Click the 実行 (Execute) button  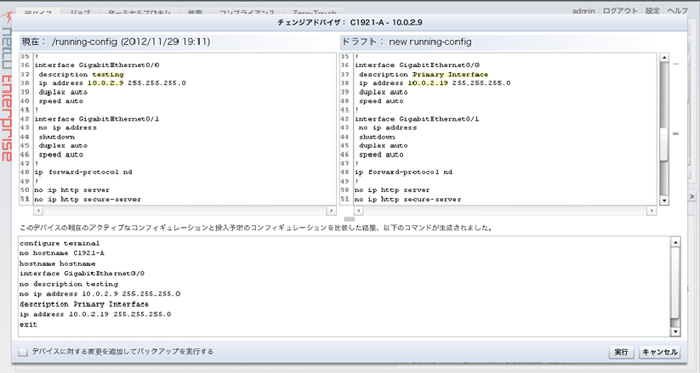coord(621,352)
